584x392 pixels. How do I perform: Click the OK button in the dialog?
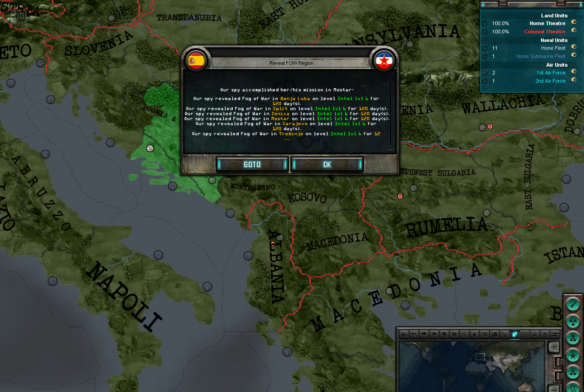pos(327,164)
